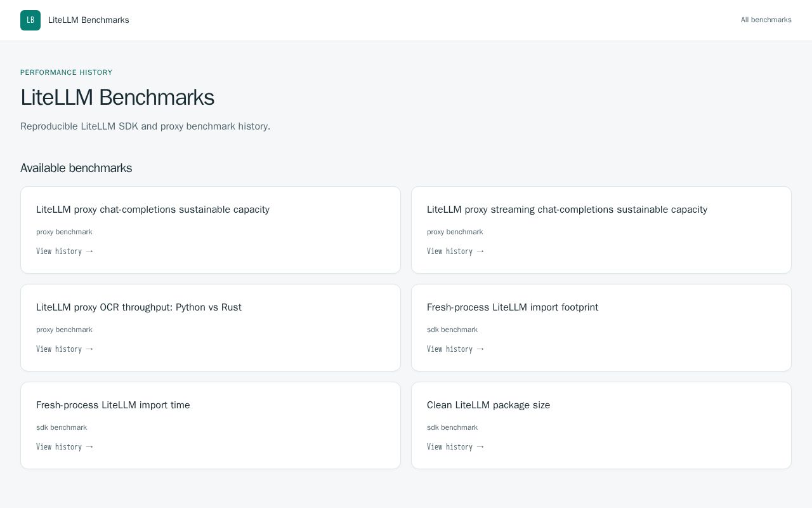View history for streaming chat-completions capacity

455,251
